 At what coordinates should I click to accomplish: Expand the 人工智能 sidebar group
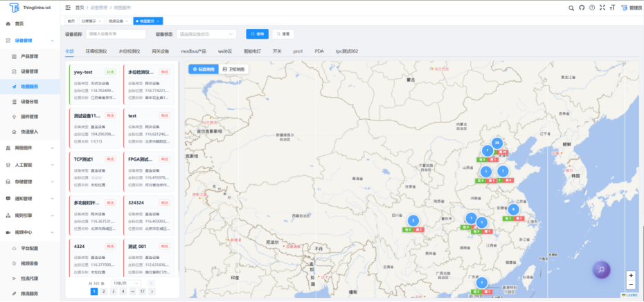tap(30, 165)
